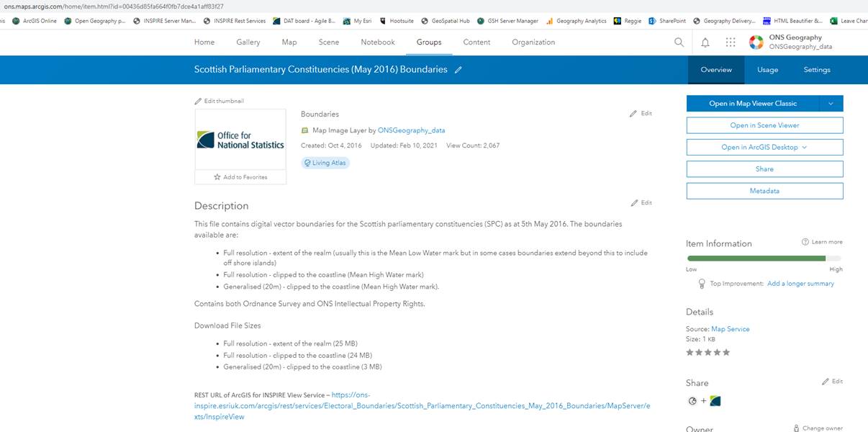Switch to the Settings tab
868x432 pixels.
tap(817, 70)
